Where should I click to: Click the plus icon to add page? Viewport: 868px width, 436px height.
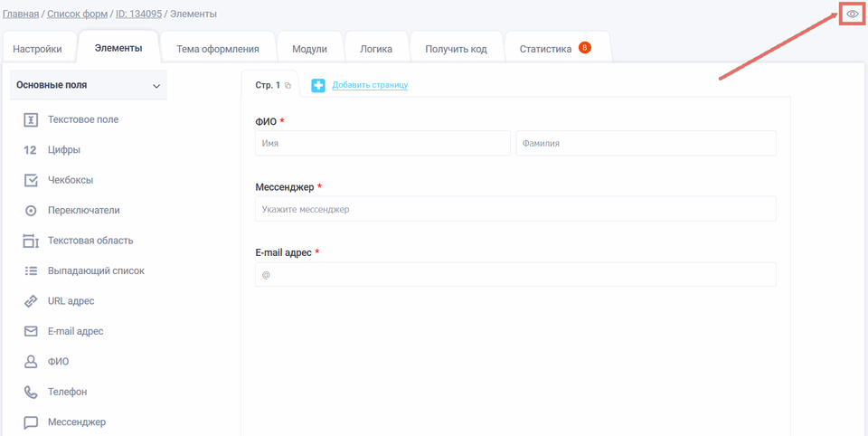pos(318,85)
